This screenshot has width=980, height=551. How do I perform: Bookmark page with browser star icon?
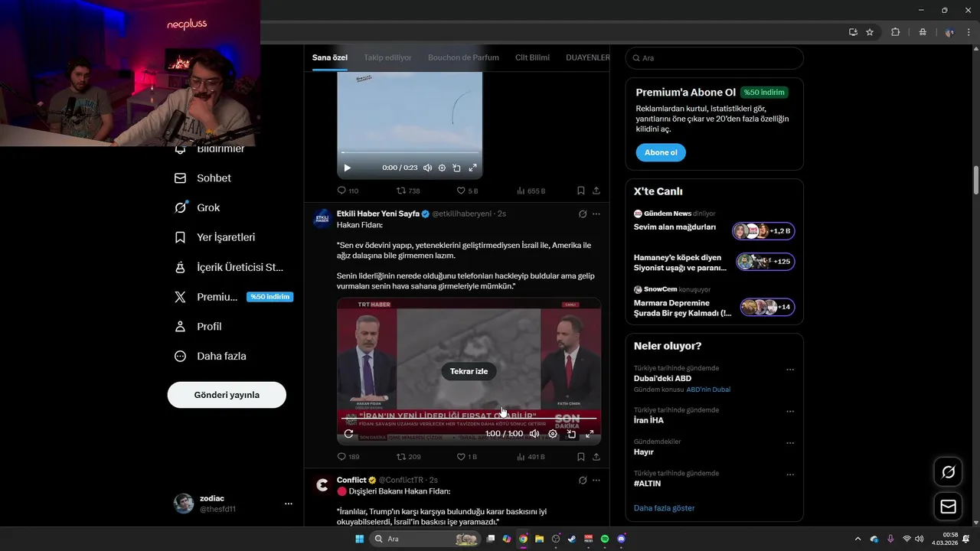coord(870,32)
